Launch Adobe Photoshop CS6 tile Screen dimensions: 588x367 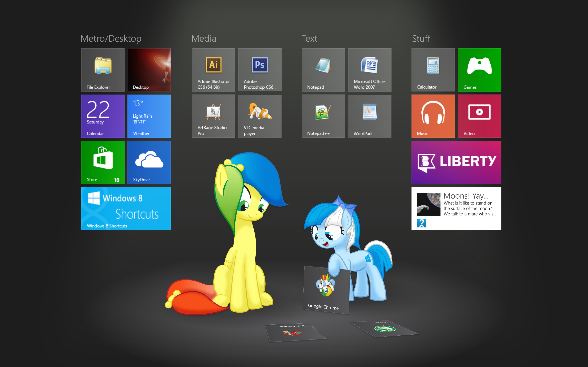pos(260,70)
